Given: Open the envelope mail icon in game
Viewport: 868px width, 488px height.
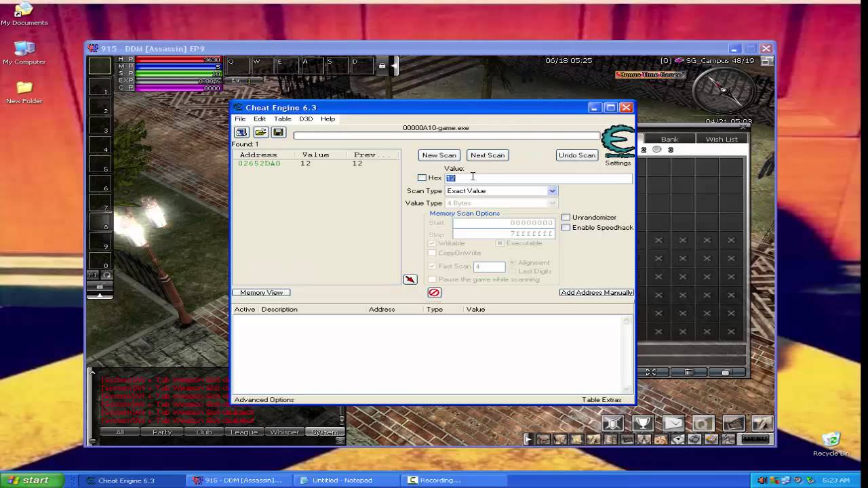Looking at the screenshot, I should tap(673, 424).
